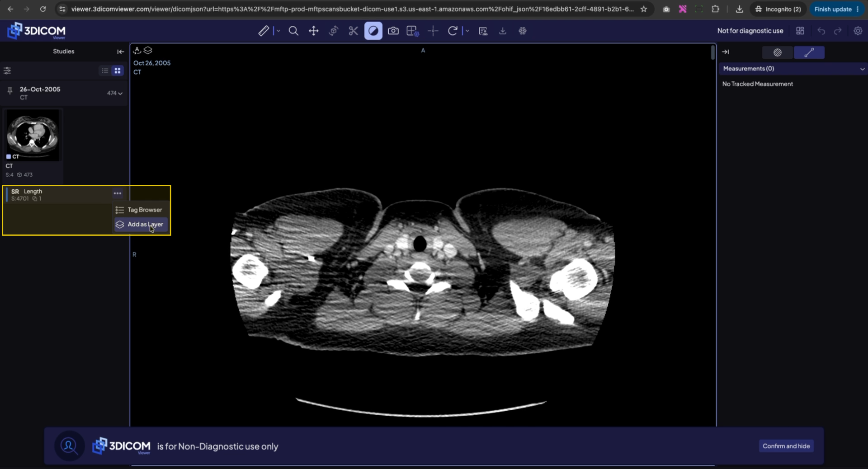868x469 pixels.
Task: Go back in browser
Action: tap(10, 9)
